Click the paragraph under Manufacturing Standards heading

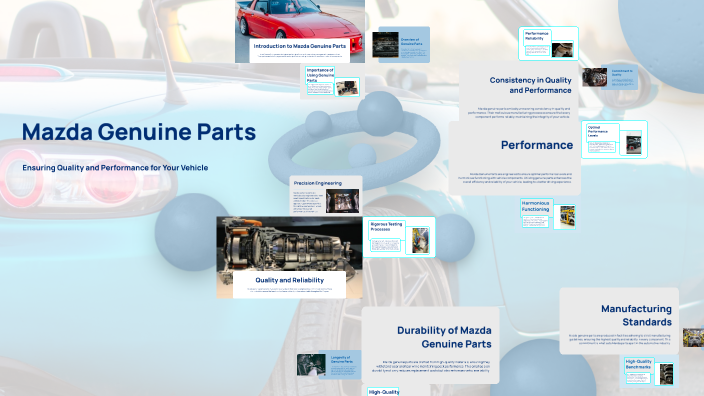(x=619, y=339)
